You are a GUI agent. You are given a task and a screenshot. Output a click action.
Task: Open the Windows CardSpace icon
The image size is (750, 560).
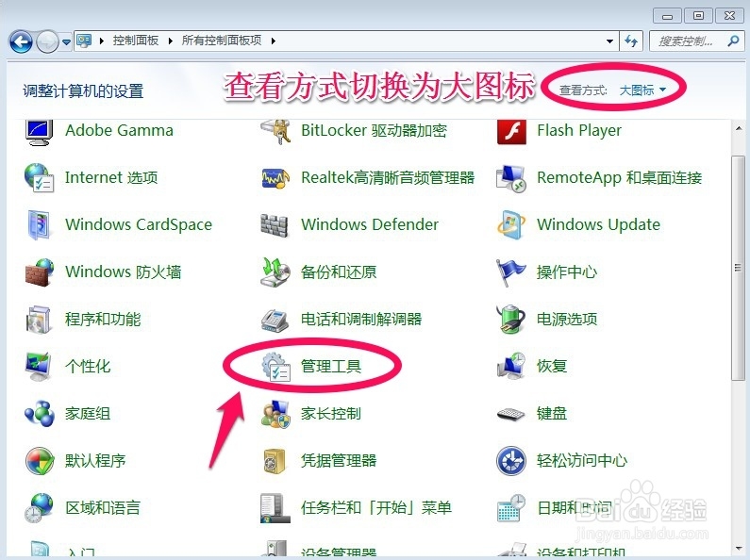[40, 224]
